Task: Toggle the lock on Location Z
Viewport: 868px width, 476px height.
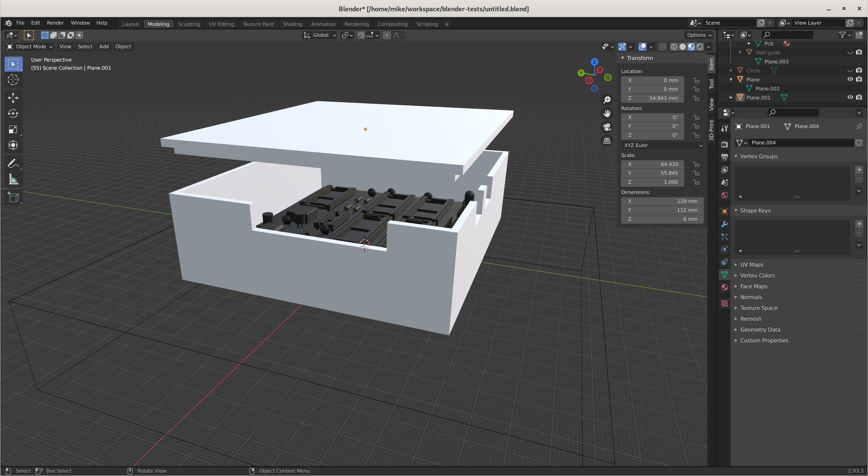Action: coord(696,98)
